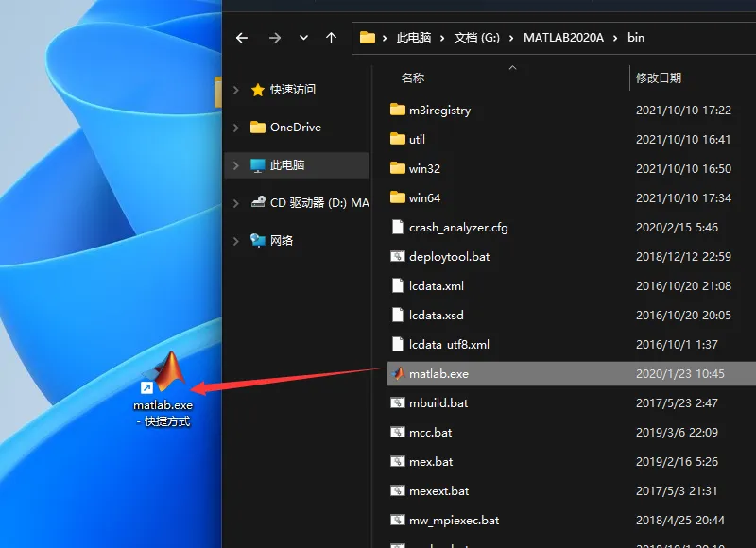Screen dimensions: 756x548
Task: Select mex.bat file icon
Action: [397, 462]
